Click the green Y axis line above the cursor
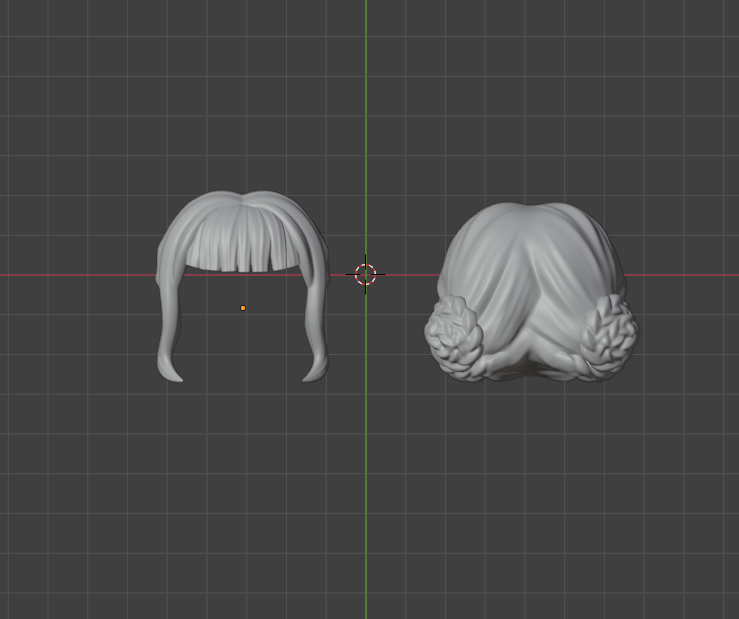739x619 pixels. (x=366, y=120)
